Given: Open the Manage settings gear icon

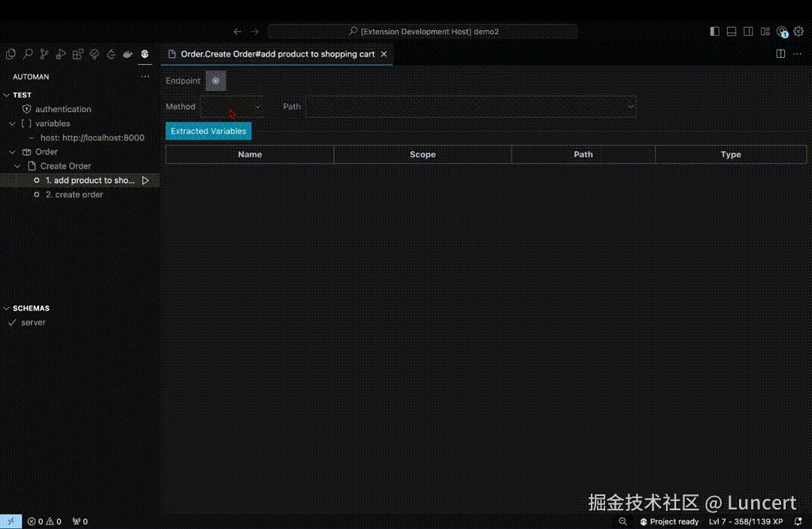Looking at the screenshot, I should click(799, 32).
